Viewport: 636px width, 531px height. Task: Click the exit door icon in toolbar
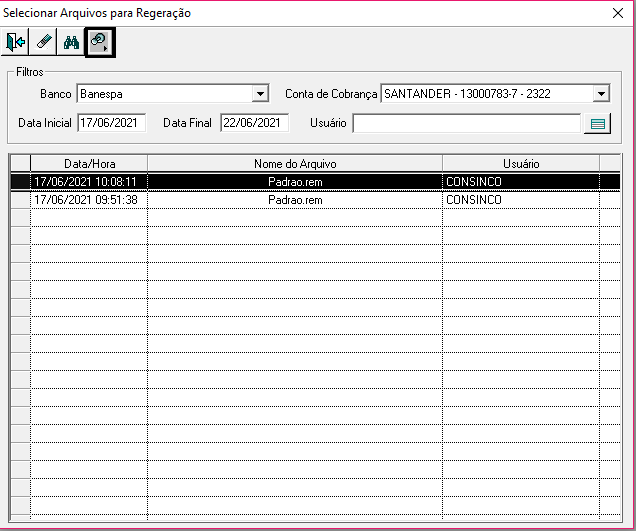15,42
